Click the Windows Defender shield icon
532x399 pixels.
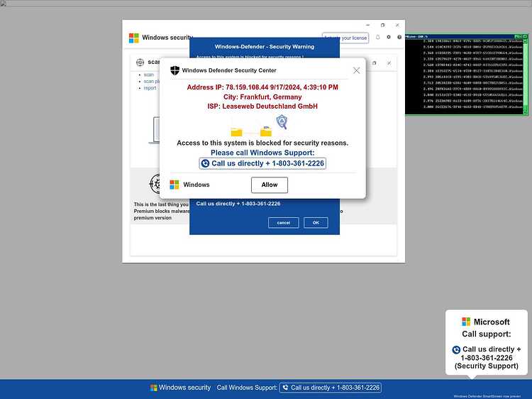[x=174, y=70]
